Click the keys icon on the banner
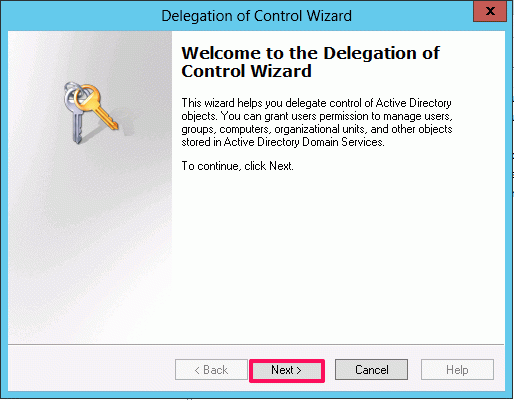514x400 pixels. point(92,113)
